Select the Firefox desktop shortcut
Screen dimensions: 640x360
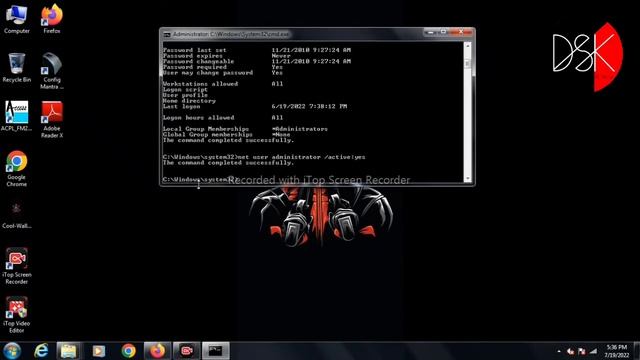[52, 19]
